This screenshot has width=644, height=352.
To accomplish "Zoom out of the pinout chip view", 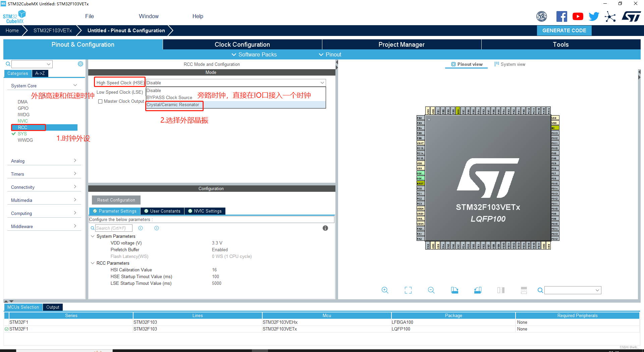I will coord(431,290).
